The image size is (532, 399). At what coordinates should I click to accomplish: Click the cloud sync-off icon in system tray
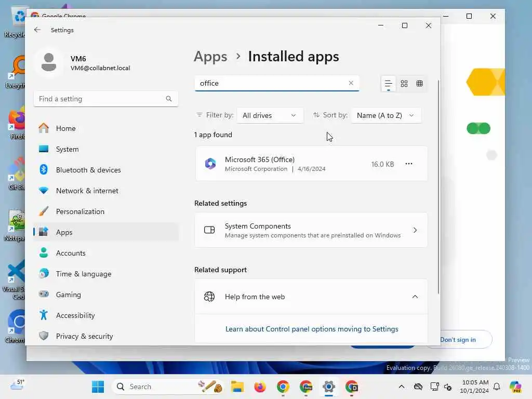[418, 387]
